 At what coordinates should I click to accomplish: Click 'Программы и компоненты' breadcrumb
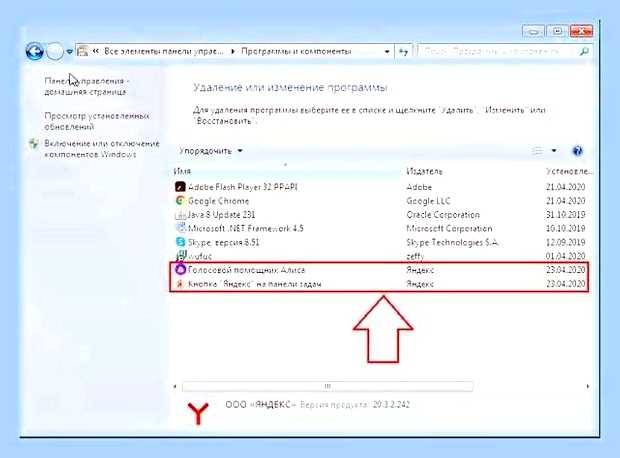point(296,51)
